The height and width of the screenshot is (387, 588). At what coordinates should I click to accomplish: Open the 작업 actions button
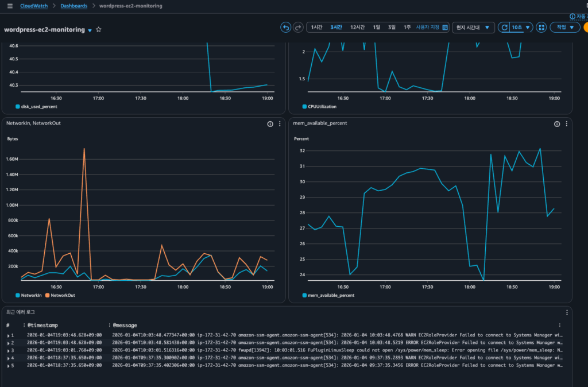(565, 28)
